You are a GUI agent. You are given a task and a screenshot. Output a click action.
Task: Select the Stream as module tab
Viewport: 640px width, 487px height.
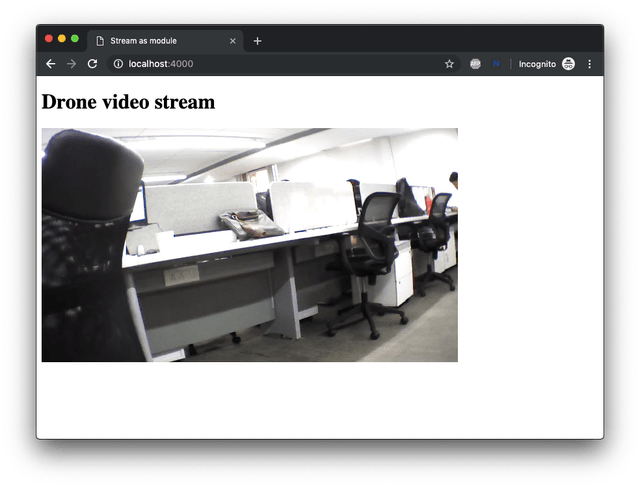click(165, 41)
